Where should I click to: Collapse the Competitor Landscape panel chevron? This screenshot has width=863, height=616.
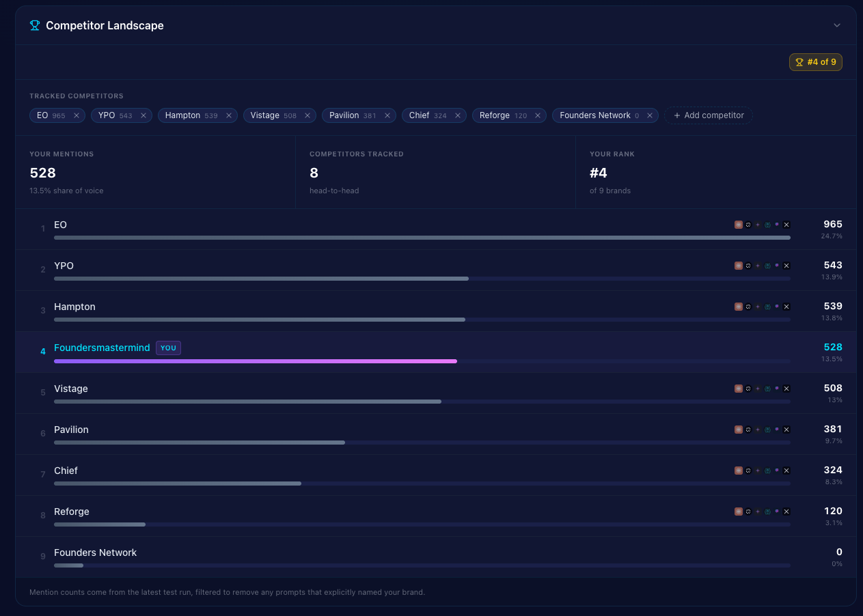[x=837, y=25]
